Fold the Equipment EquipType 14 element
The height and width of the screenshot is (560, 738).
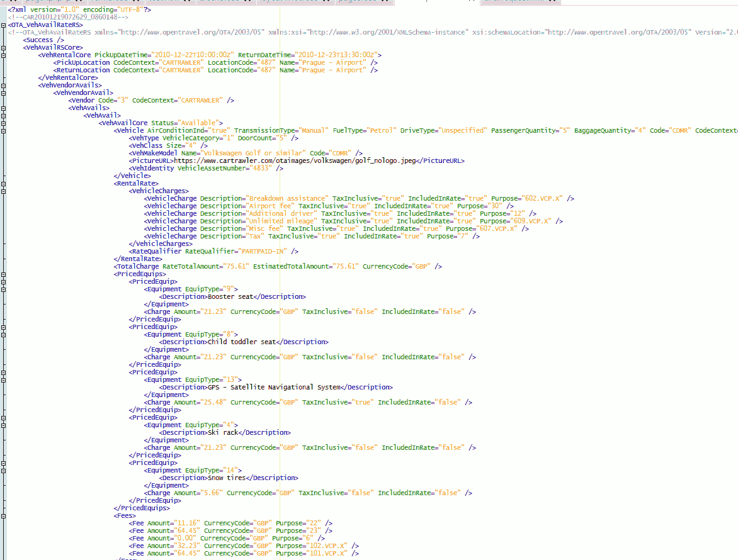(x=3, y=471)
